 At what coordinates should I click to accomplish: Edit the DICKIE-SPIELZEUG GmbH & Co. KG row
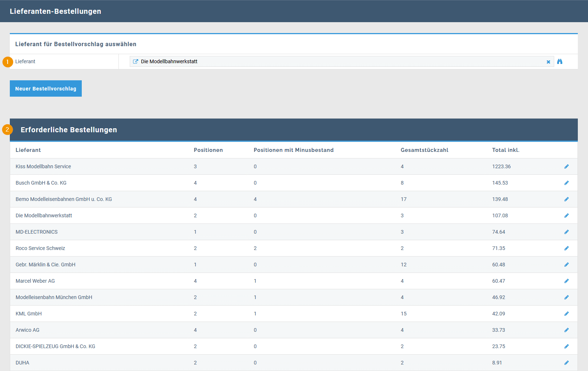click(567, 346)
